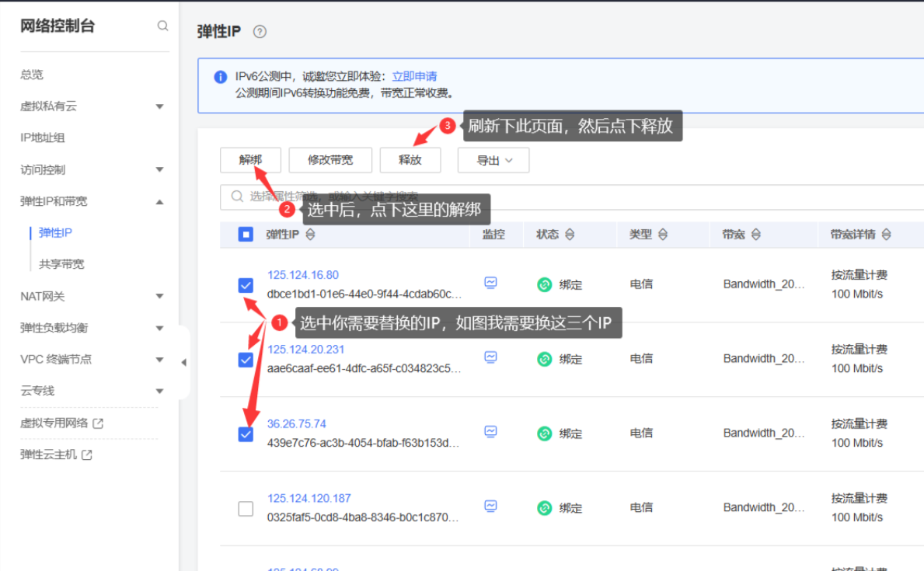The height and width of the screenshot is (571, 924).
Task: Toggle the select-all checkbox in table header
Action: coord(246,235)
